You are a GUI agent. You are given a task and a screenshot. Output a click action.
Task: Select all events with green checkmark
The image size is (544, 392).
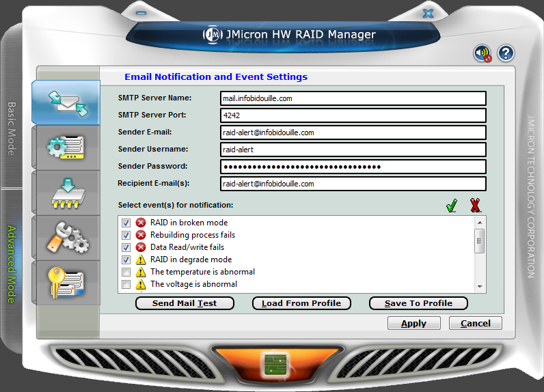click(x=452, y=205)
